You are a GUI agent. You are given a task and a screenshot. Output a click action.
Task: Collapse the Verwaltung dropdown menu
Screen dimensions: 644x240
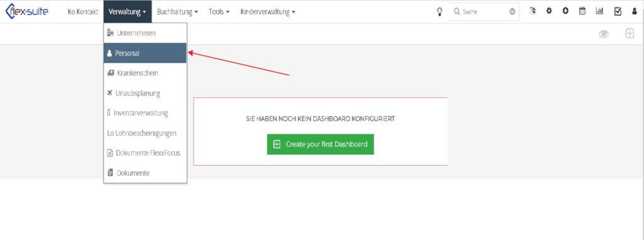127,12
